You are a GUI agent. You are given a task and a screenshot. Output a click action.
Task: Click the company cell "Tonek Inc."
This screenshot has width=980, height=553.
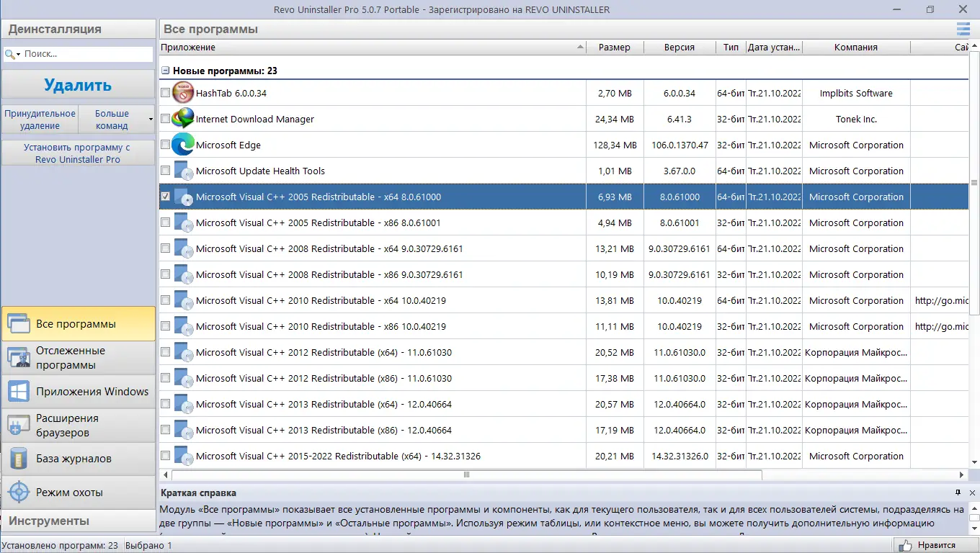click(x=856, y=119)
